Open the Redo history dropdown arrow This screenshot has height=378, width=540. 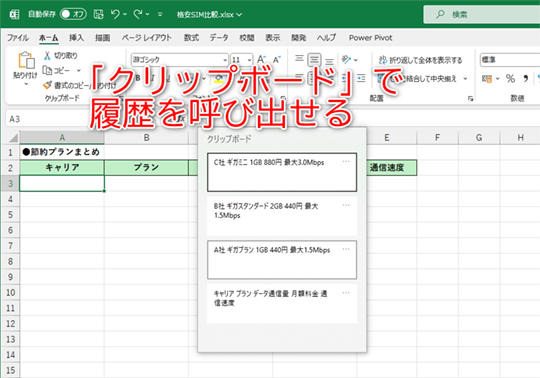point(147,14)
